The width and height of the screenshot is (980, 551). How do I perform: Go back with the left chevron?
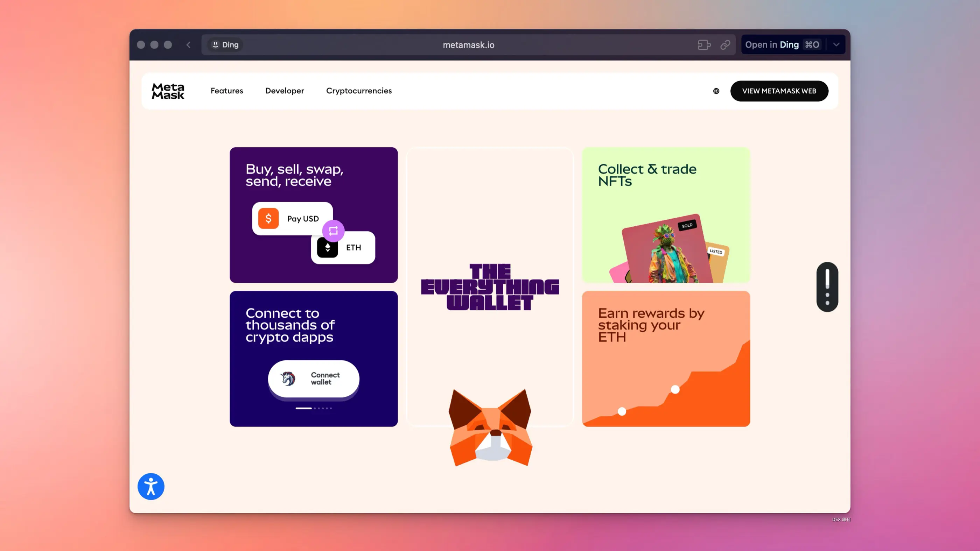188,45
